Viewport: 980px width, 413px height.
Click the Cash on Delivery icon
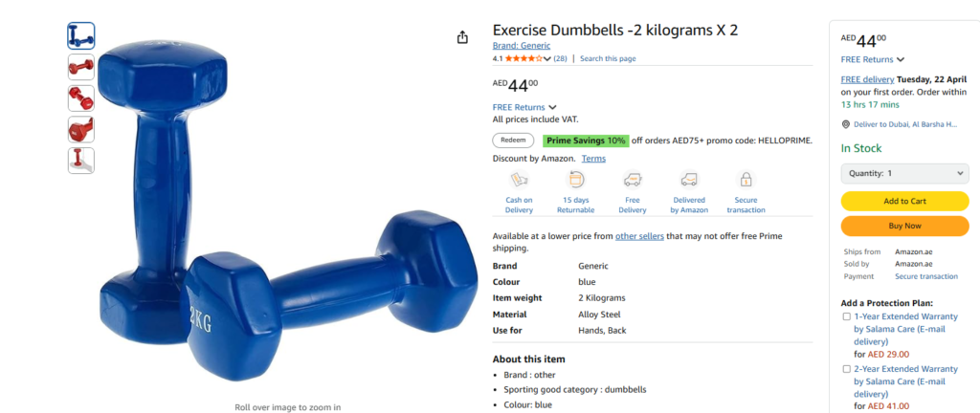[519, 180]
